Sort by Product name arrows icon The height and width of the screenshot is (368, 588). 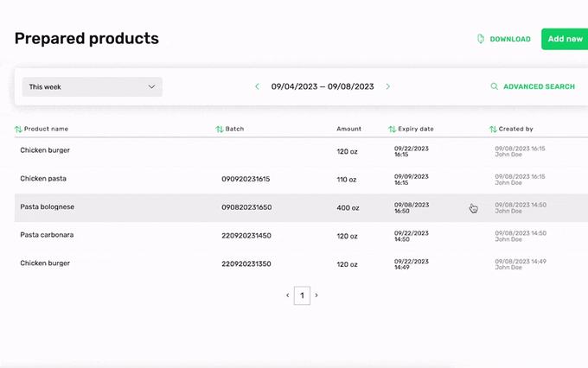(x=18, y=129)
